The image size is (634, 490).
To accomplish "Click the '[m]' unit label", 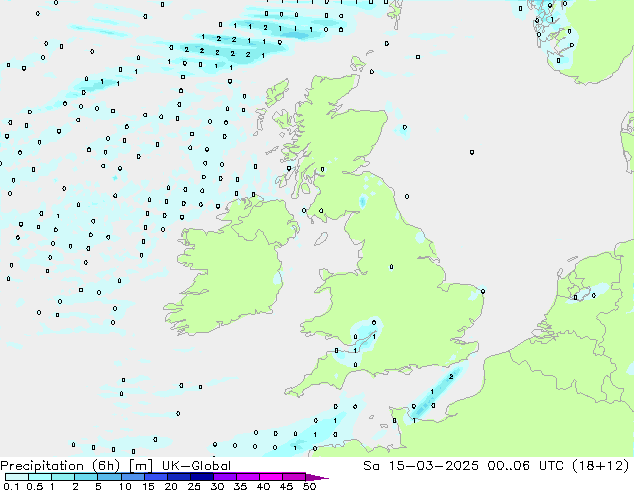I will click(140, 466).
